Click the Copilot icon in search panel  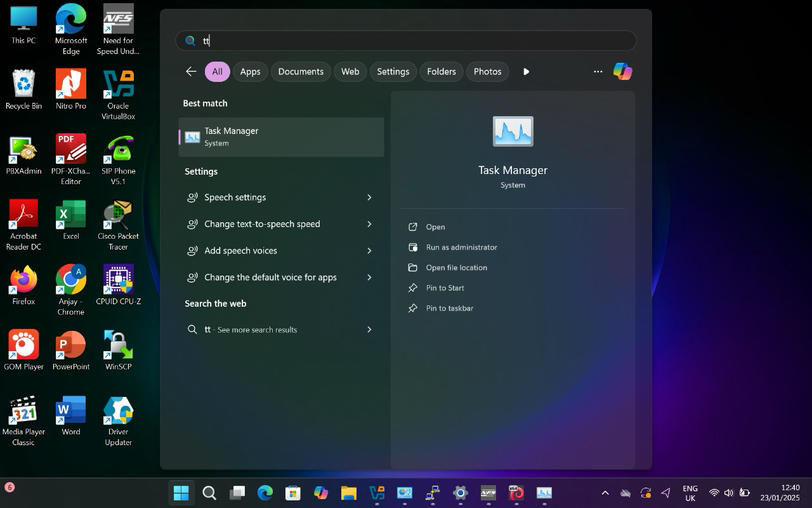(622, 71)
